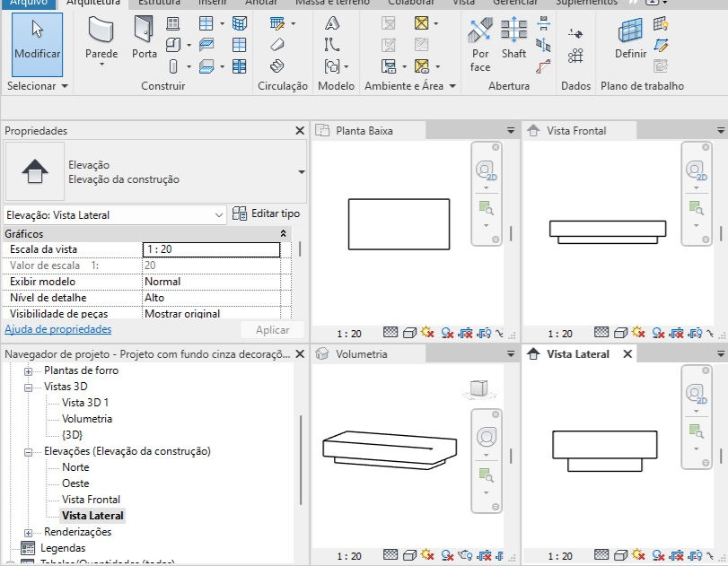728x566 pixels.
Task: Open the Ajuda de propriedades link
Action: tap(58, 329)
